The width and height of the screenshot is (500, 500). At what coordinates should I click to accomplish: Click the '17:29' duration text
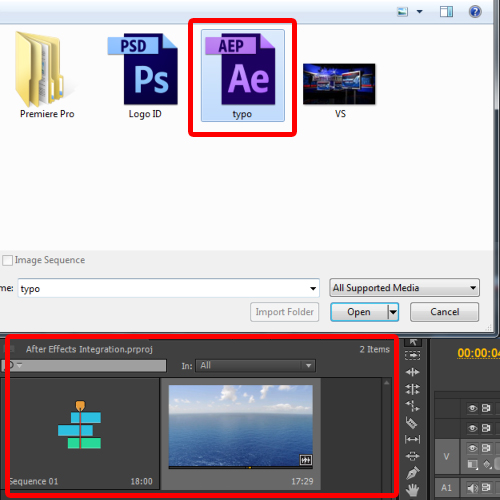302,481
